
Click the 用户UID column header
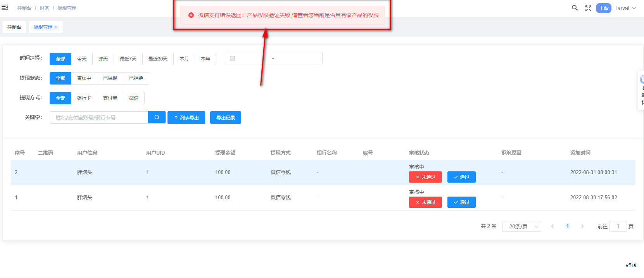155,153
